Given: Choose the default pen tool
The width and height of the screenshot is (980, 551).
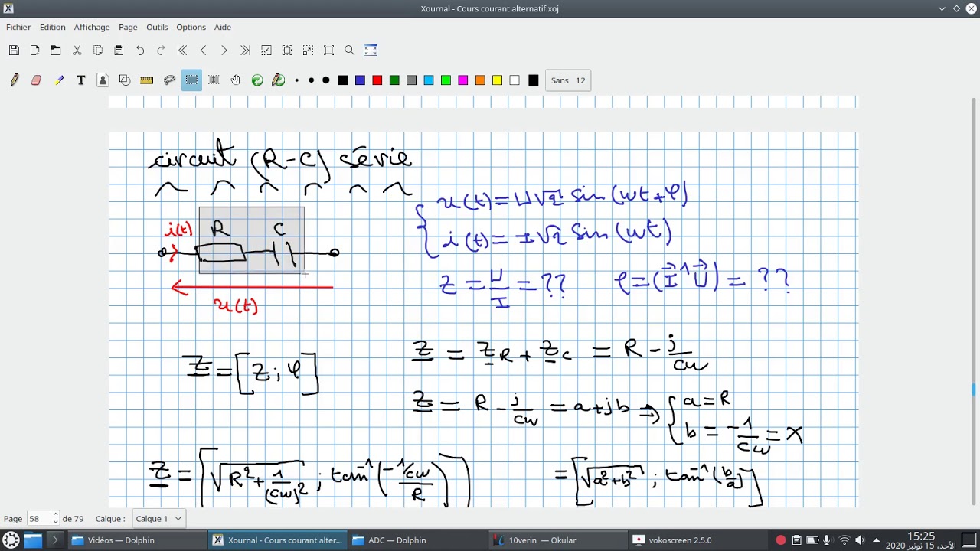Looking at the screenshot, I should 279,80.
